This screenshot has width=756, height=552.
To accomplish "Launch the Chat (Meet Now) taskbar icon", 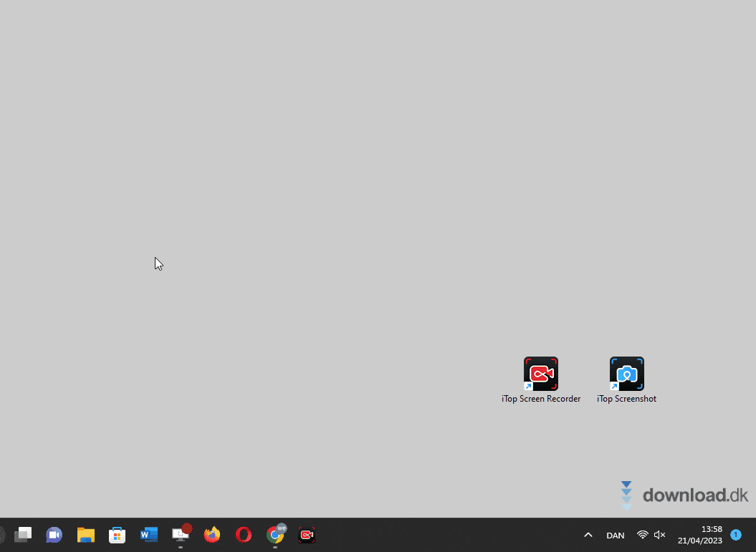I will click(54, 535).
